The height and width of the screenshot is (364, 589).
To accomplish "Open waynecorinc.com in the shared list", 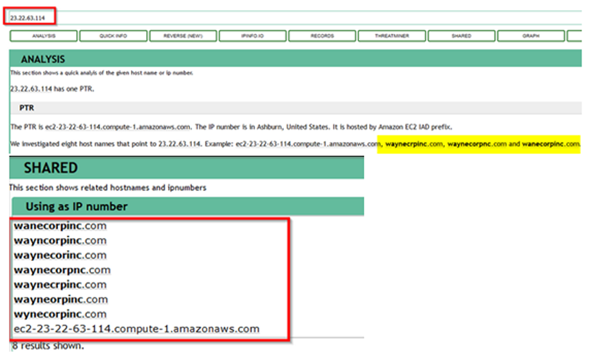I will [x=60, y=255].
